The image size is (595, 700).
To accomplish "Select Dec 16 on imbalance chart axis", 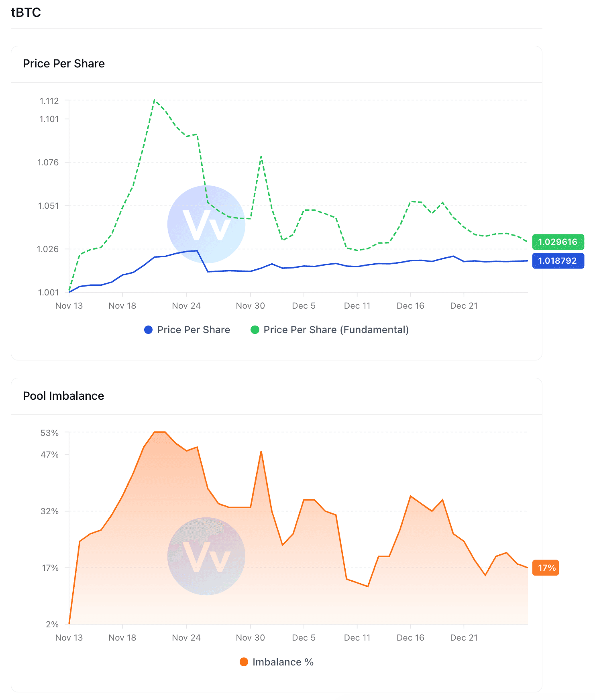I will click(x=410, y=638).
